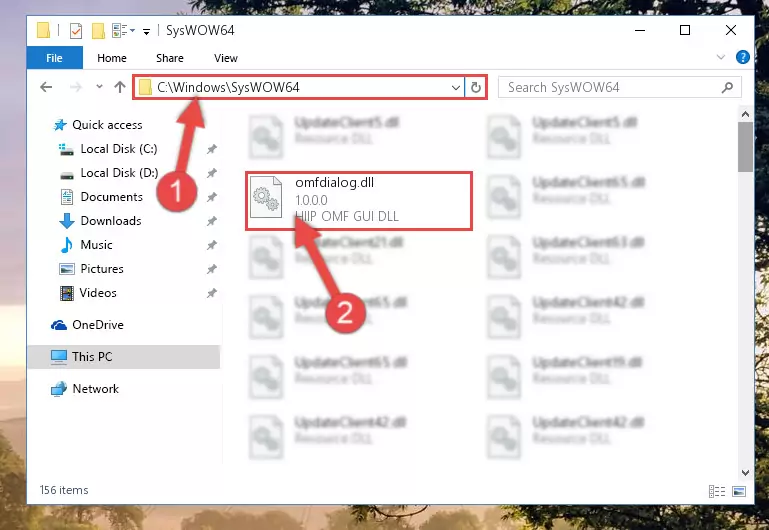Screen dimensions: 769x530
Task: Click the Back navigation arrow
Action: (46, 87)
